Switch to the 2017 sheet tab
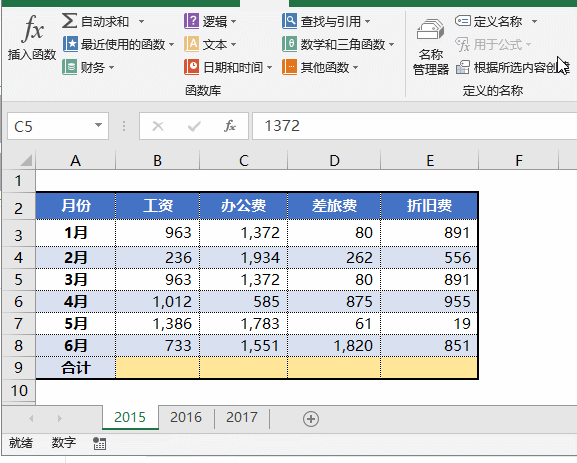This screenshot has height=463, width=577. [242, 417]
